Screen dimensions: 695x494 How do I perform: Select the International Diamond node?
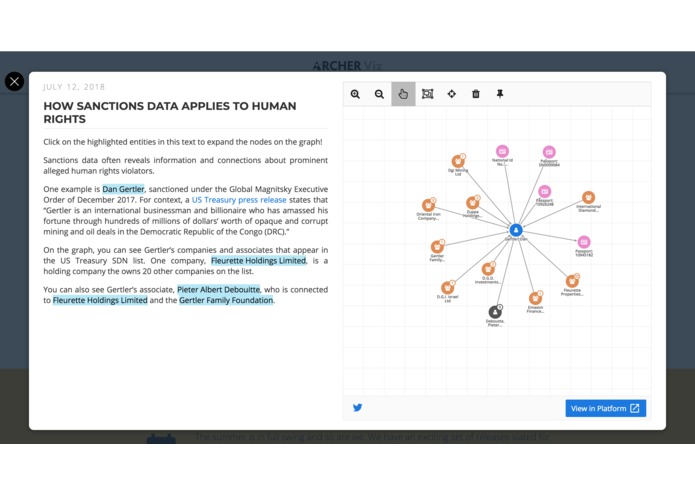tap(588, 198)
